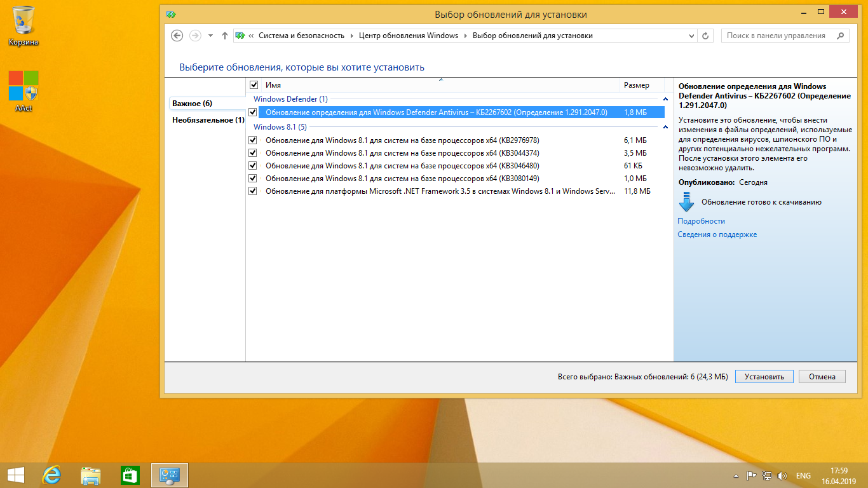Uncheck the Windows Defender KB2267602 update
868x488 pixels.
pyautogui.click(x=254, y=112)
